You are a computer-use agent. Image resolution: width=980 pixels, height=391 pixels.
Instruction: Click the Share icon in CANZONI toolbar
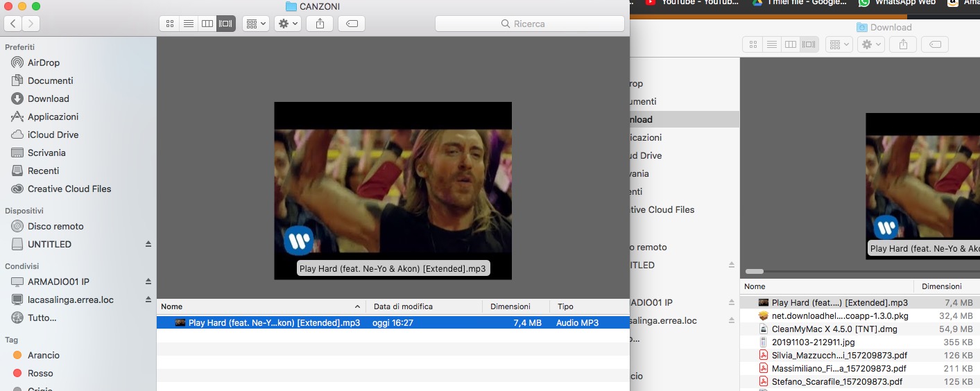[319, 24]
